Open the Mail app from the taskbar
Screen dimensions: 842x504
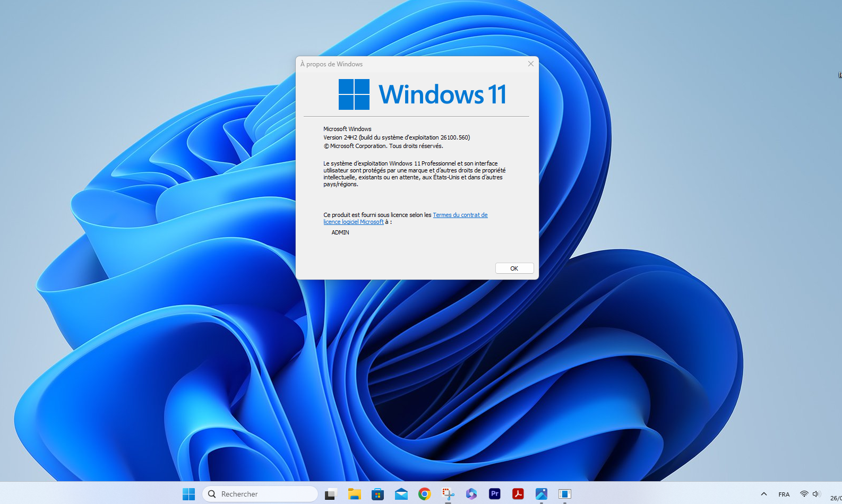pyautogui.click(x=401, y=494)
